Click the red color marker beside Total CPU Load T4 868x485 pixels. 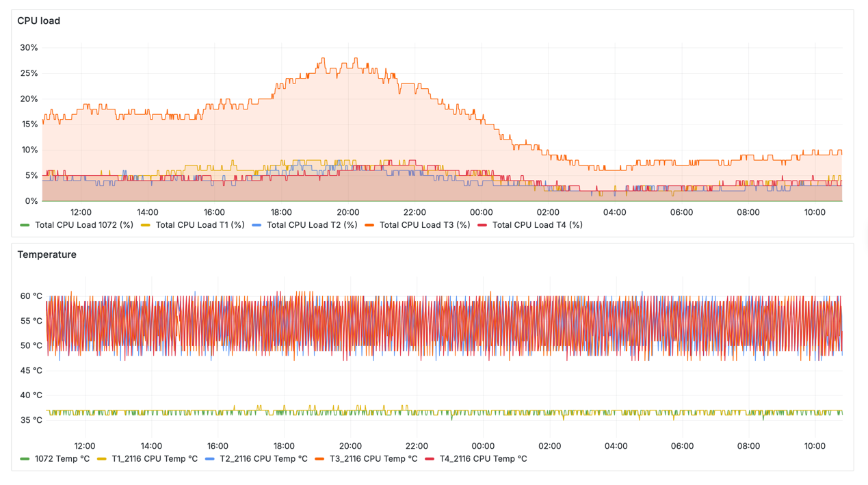(x=482, y=225)
